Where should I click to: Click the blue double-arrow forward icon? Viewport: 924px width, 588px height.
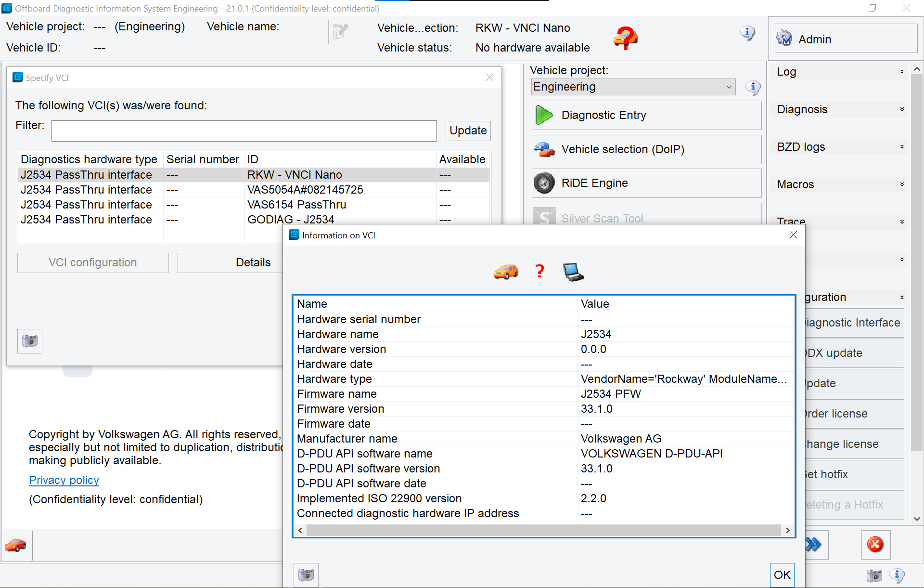point(814,545)
